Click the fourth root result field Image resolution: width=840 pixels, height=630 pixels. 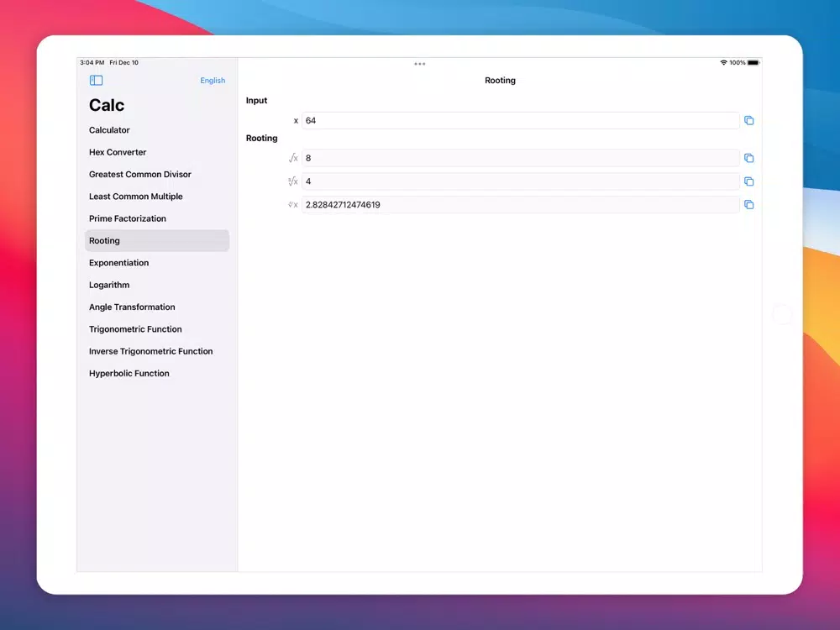[521, 205]
